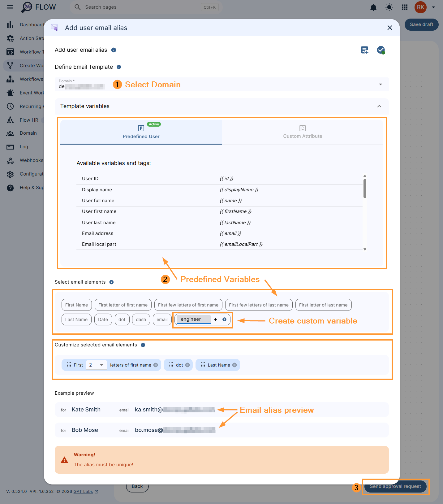443x504 pixels.
Task: Add the email element chip
Action: coord(162,319)
